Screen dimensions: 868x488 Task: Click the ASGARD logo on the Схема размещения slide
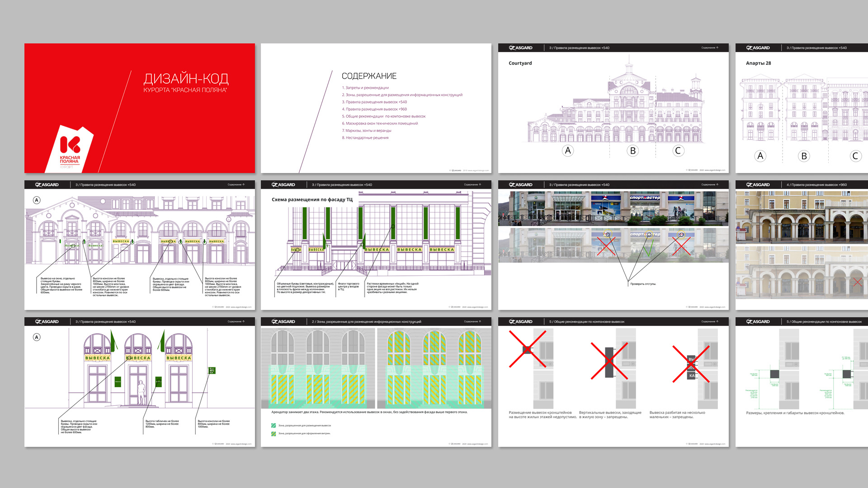(283, 185)
